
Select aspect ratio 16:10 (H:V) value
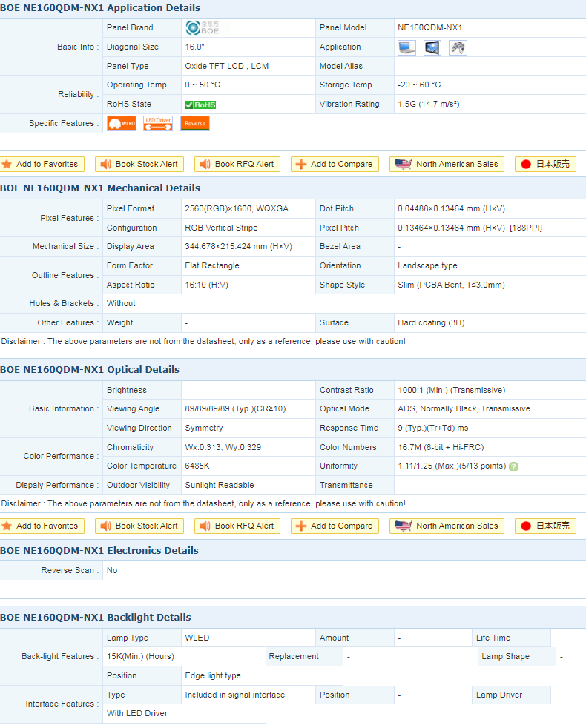pos(207,285)
